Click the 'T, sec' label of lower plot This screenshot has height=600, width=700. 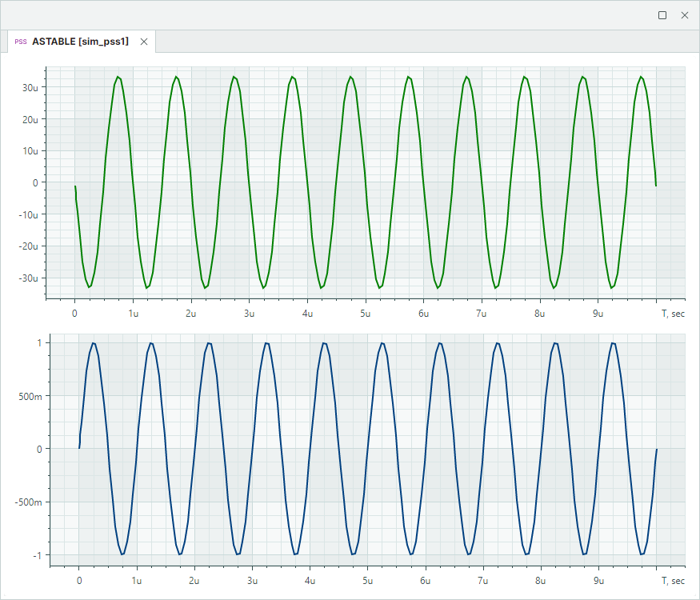point(673,581)
